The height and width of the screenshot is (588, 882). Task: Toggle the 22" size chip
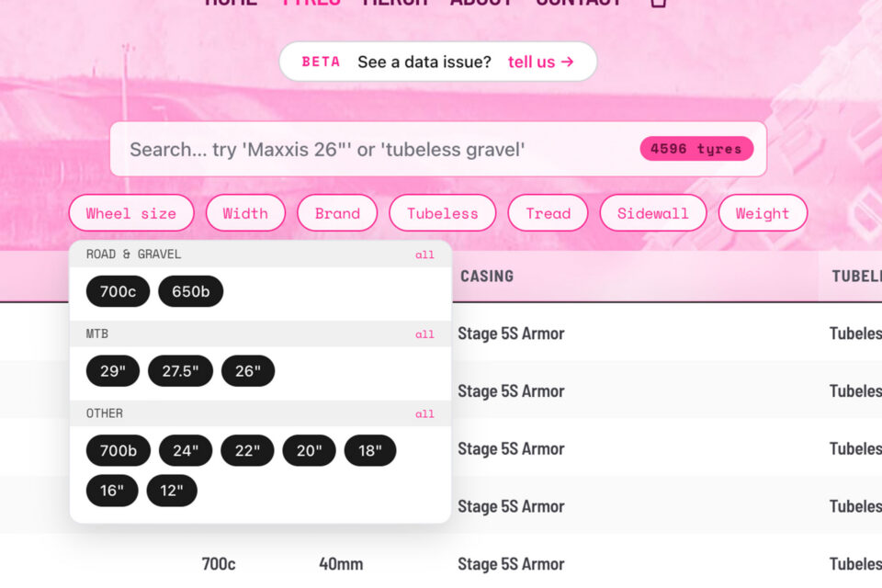(x=247, y=451)
